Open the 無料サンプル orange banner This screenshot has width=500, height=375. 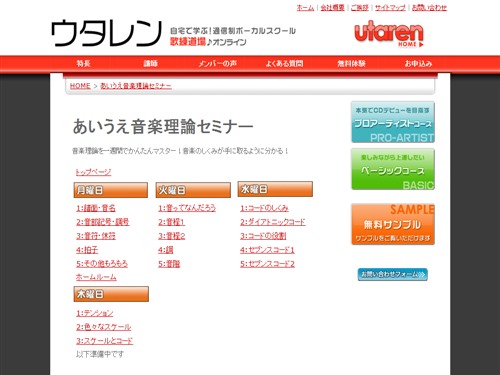pos(393,224)
